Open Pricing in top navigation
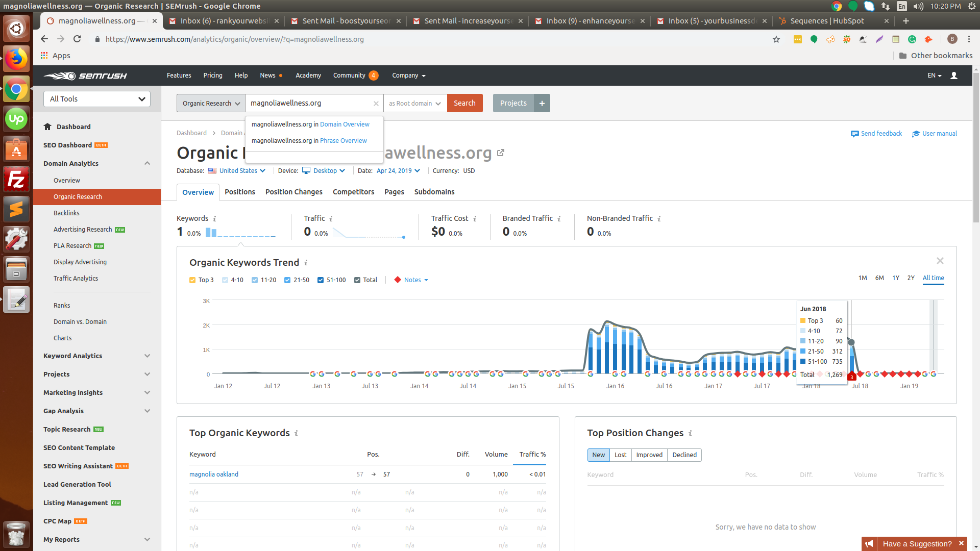Image resolution: width=980 pixels, height=551 pixels. pyautogui.click(x=213, y=76)
